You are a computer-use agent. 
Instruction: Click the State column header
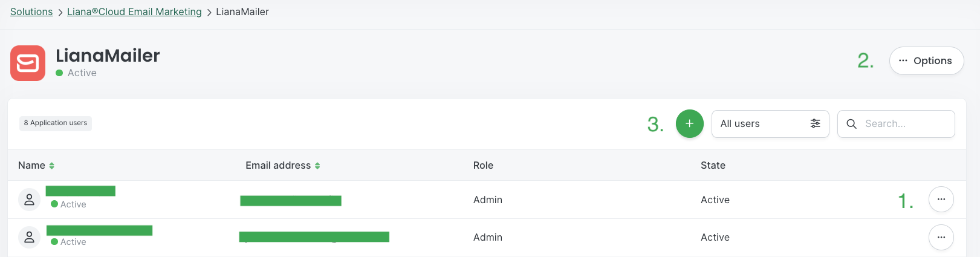[x=713, y=165]
